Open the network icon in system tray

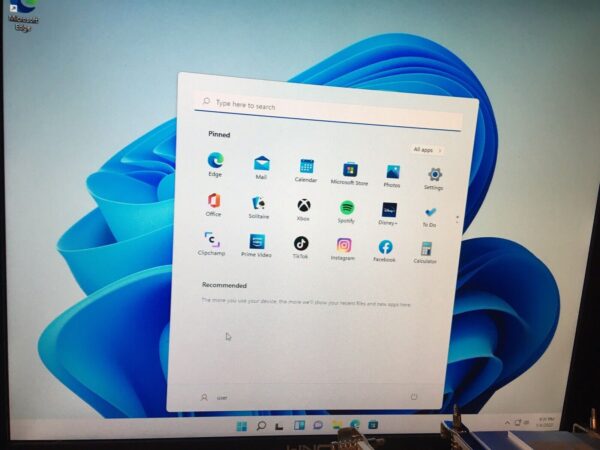[x=518, y=422]
